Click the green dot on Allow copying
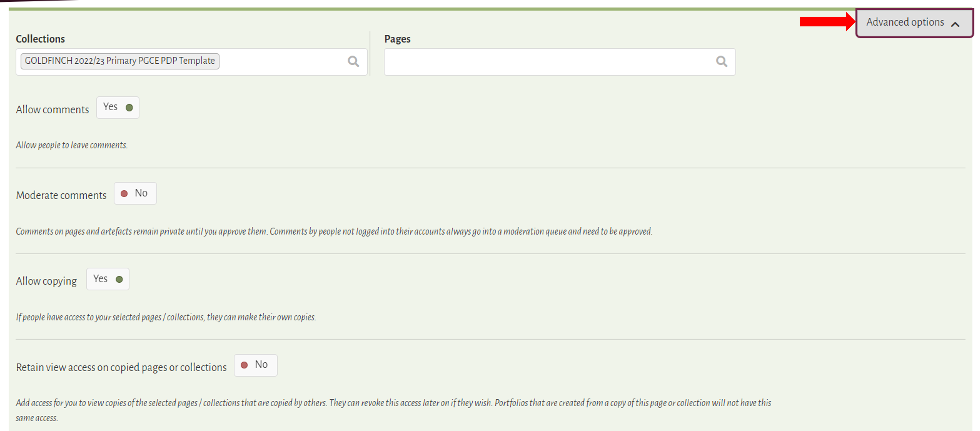Viewport: 980px width, 431px height. point(119,279)
